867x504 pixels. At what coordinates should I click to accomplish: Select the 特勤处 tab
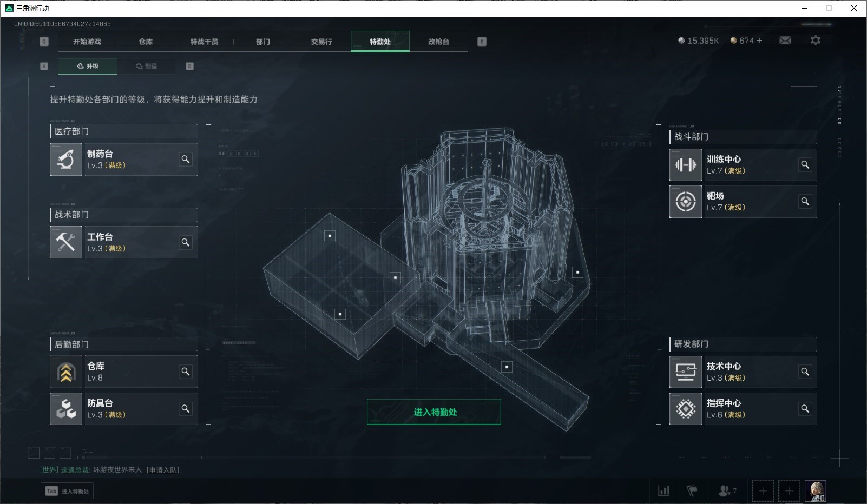click(x=380, y=42)
